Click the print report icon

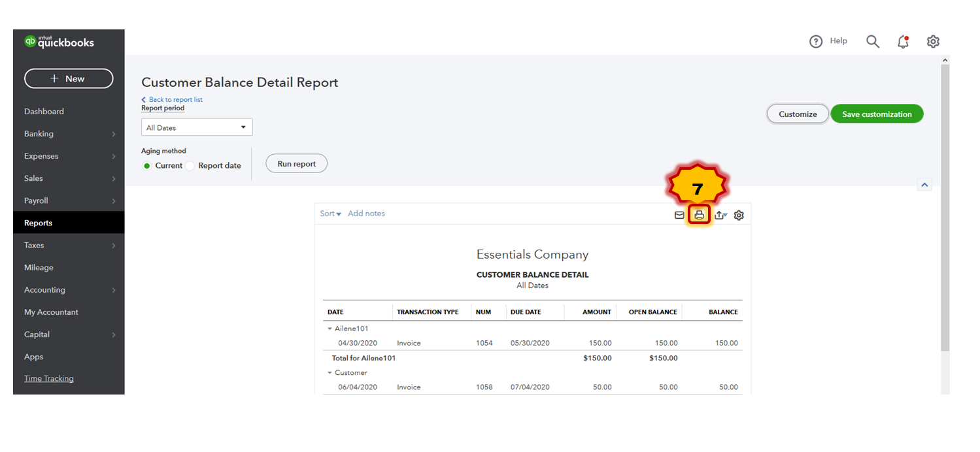tap(699, 215)
